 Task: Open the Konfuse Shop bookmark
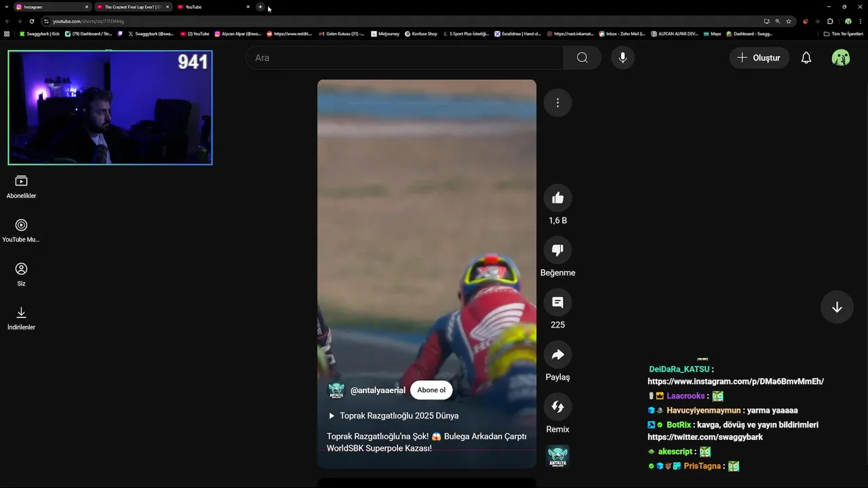[x=421, y=33]
